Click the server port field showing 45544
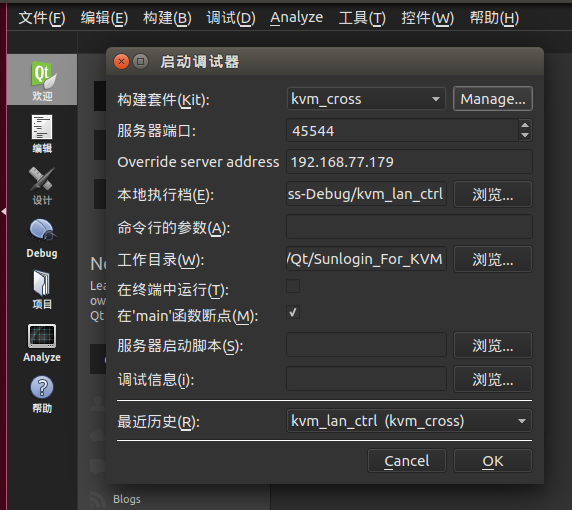The image size is (572, 510). [402, 130]
